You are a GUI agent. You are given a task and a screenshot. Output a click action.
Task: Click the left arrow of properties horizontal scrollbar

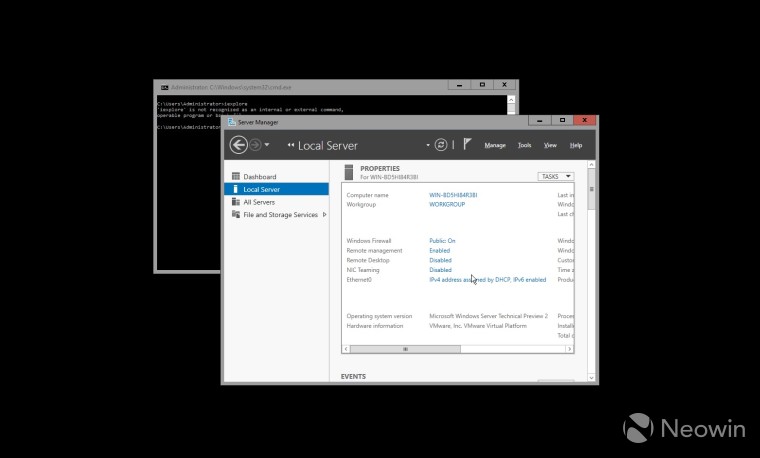(x=346, y=349)
